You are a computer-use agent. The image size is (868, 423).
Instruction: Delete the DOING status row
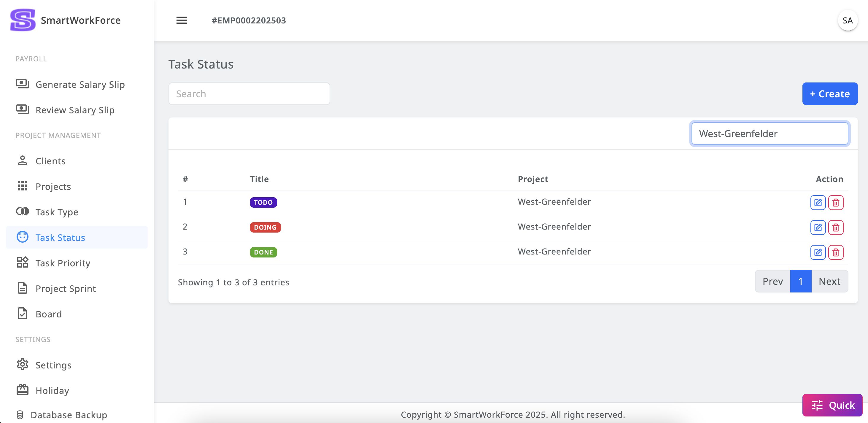click(835, 228)
